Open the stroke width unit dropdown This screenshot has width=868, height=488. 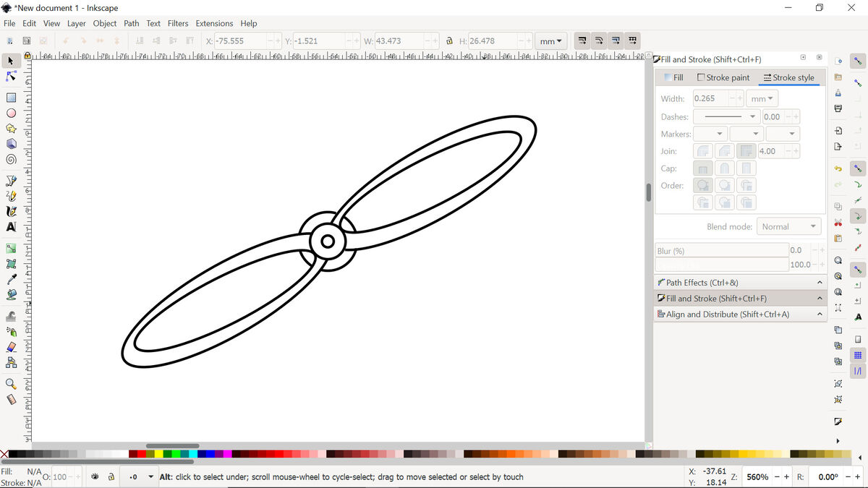[762, 98]
